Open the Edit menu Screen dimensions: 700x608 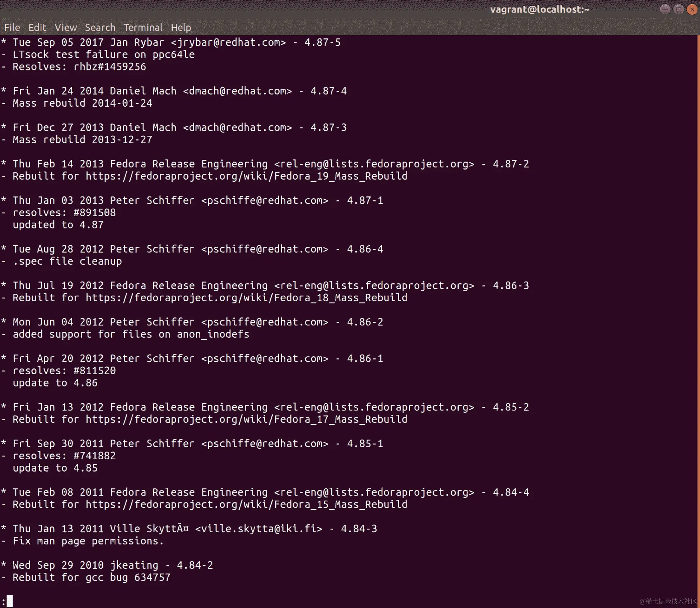click(37, 28)
